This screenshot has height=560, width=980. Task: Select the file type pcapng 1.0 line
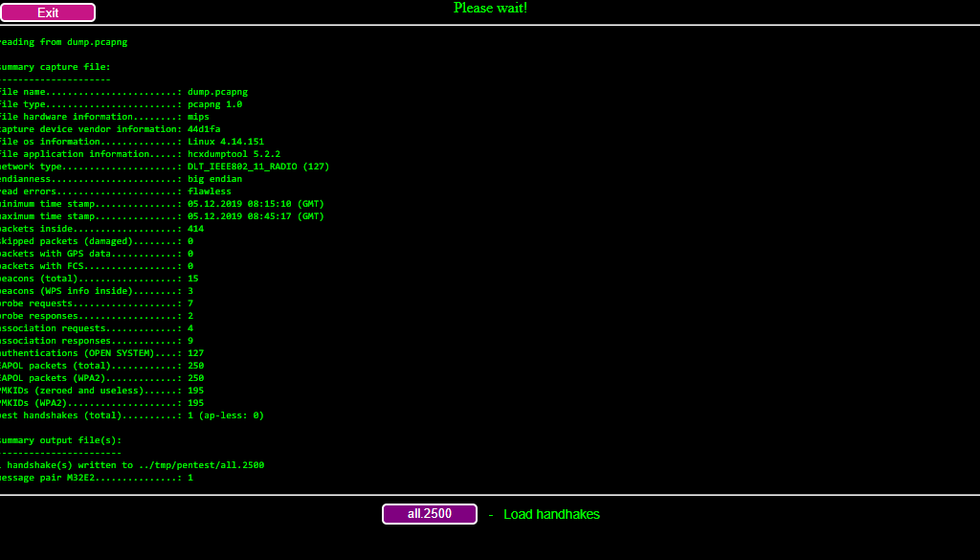(120, 104)
